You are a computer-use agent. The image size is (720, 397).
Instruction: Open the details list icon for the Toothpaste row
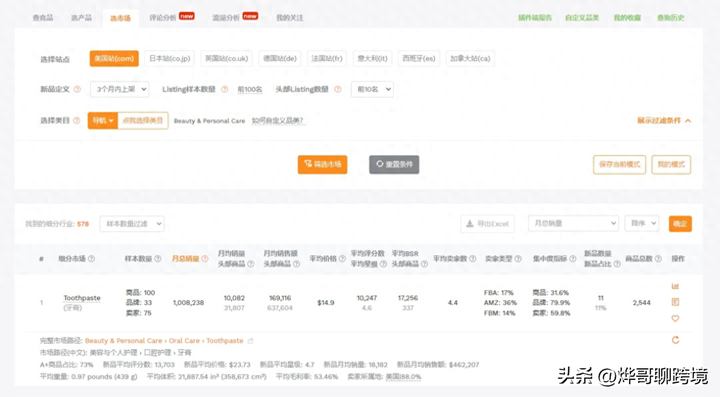click(675, 302)
